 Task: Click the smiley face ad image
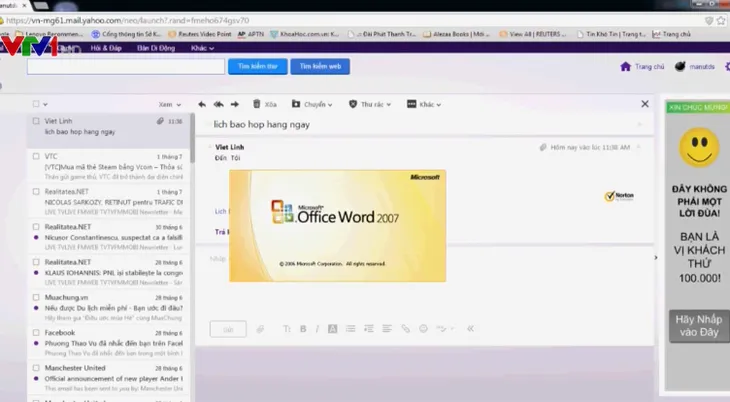point(699,147)
